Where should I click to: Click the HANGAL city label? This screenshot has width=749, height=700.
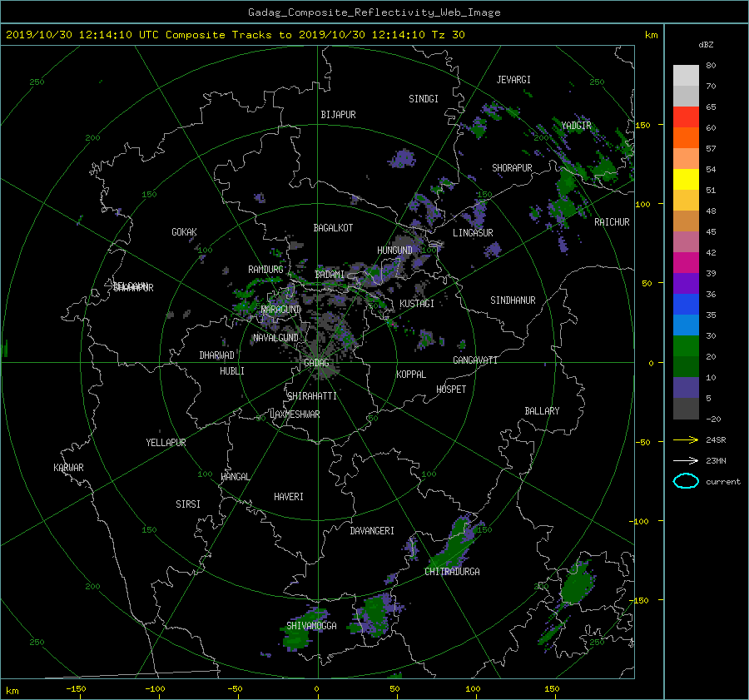tap(235, 477)
